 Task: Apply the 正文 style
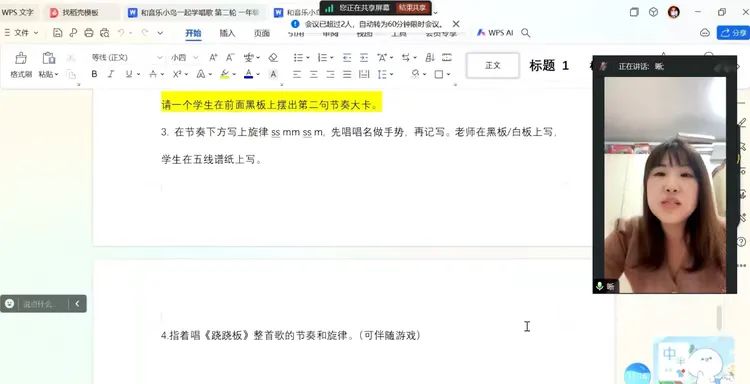[493, 66]
